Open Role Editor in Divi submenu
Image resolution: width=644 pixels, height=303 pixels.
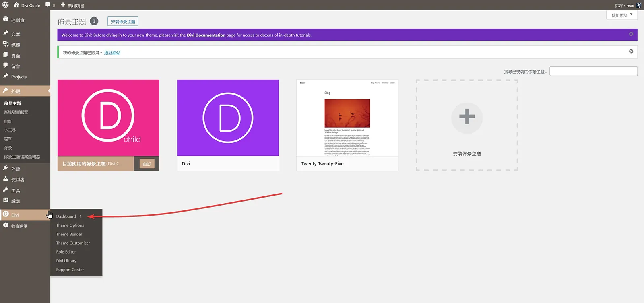click(x=66, y=252)
